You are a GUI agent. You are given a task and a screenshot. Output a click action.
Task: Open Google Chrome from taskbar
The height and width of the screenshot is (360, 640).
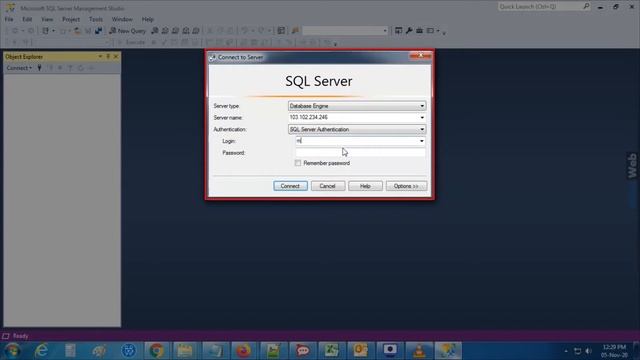pos(156,351)
